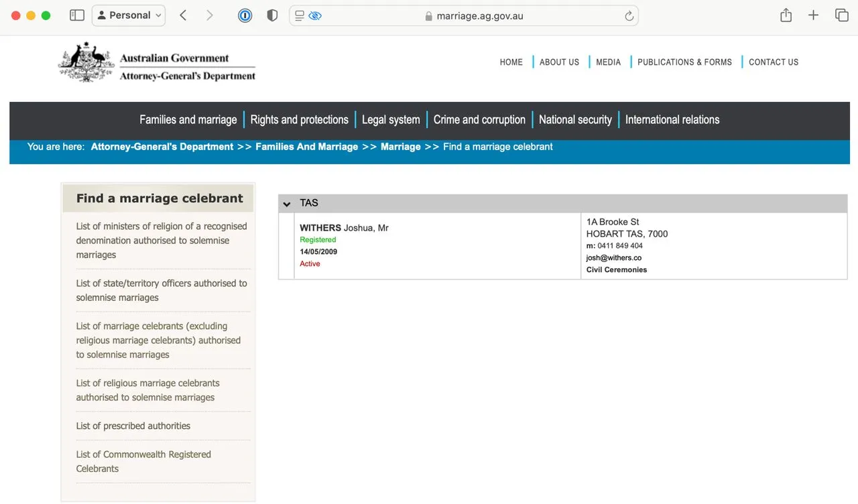The height and width of the screenshot is (504, 858).
Task: Open list of state/territory officers
Action: tap(162, 290)
